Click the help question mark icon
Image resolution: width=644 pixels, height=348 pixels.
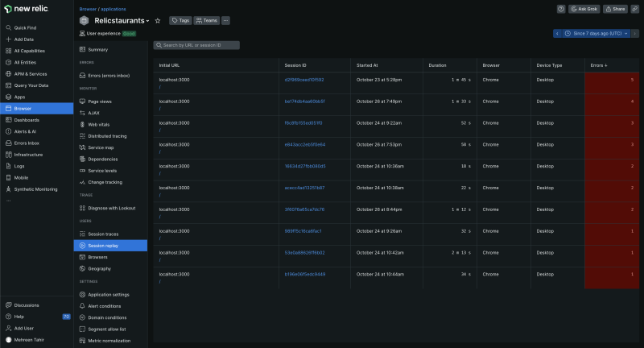tap(561, 9)
